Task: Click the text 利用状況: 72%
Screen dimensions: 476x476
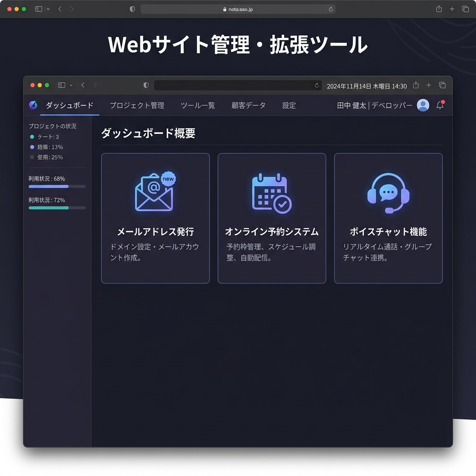Action: click(x=47, y=200)
